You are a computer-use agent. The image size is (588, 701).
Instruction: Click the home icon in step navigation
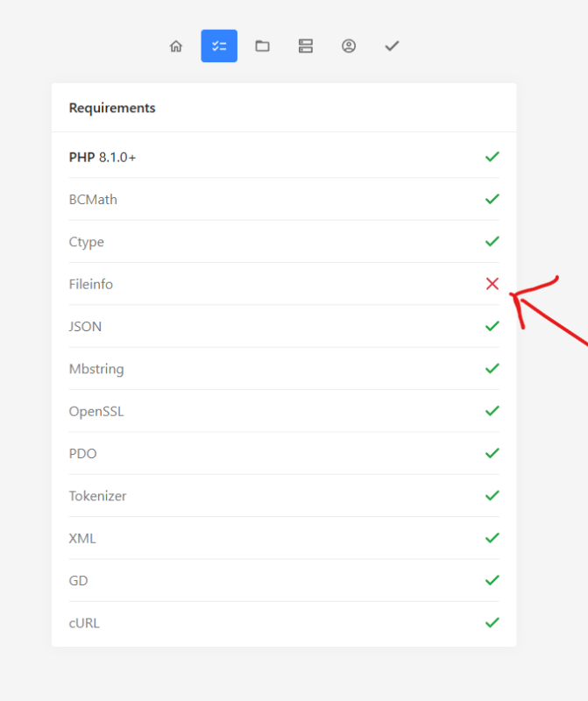176,46
